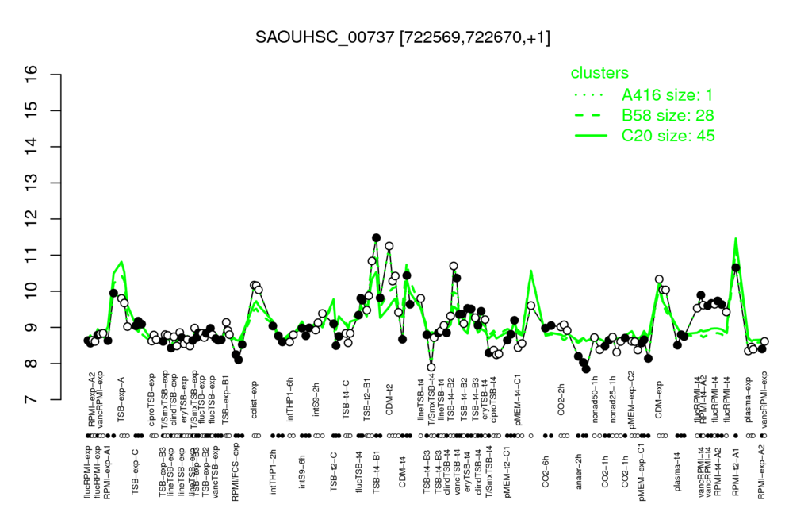Select legend entry B58 size: 28
This screenshot has height=508, width=812.
click(668, 115)
